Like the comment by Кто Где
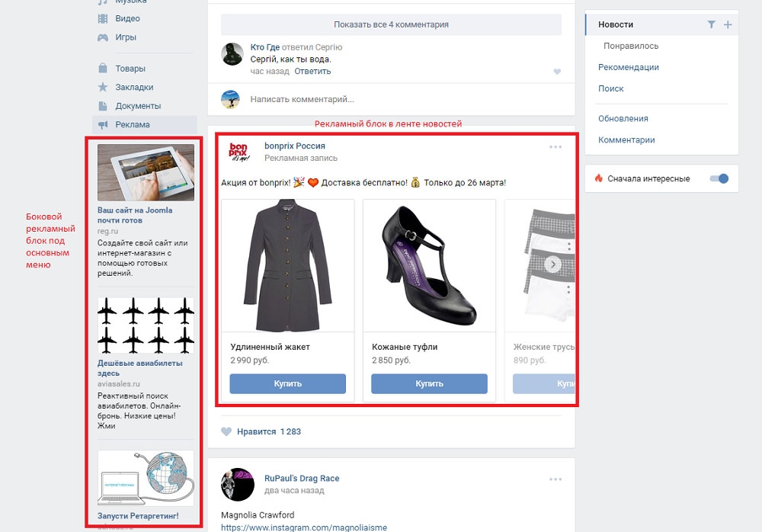The height and width of the screenshot is (532, 762). pyautogui.click(x=557, y=72)
